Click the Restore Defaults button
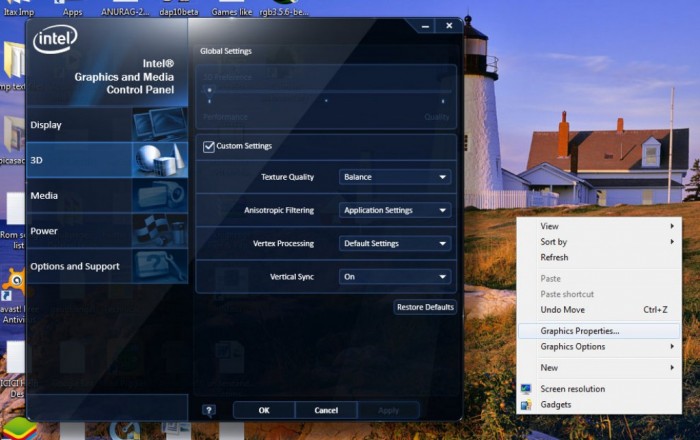The height and width of the screenshot is (440, 700). [x=425, y=307]
